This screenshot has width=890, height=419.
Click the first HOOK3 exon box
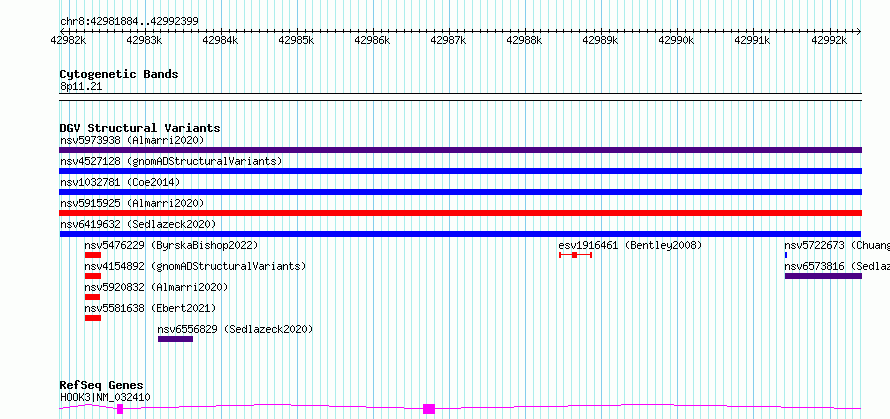[120, 409]
